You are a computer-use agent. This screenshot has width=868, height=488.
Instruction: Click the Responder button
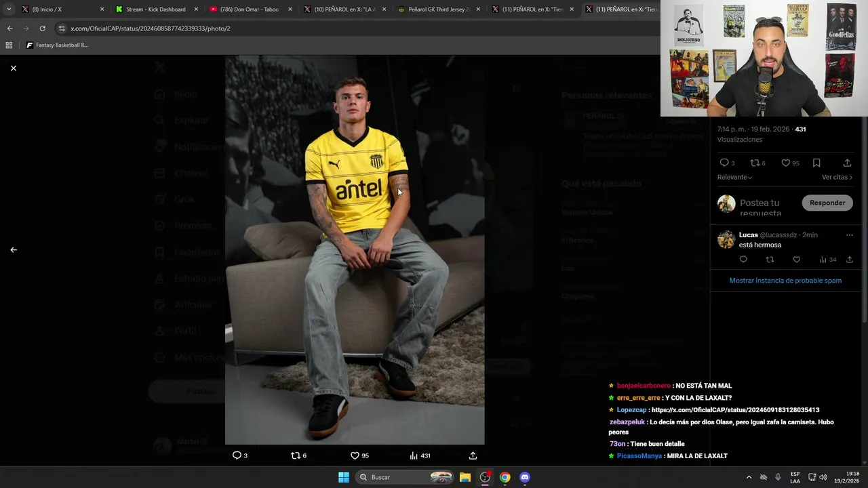click(827, 203)
